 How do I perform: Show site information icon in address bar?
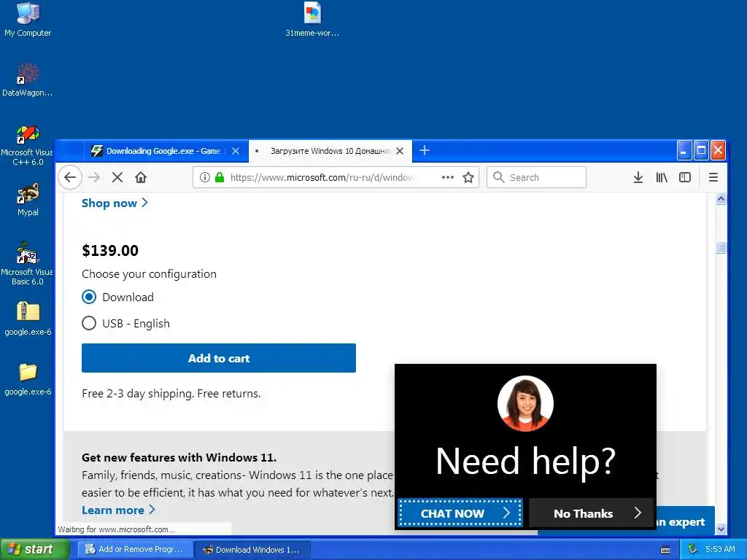pyautogui.click(x=205, y=178)
